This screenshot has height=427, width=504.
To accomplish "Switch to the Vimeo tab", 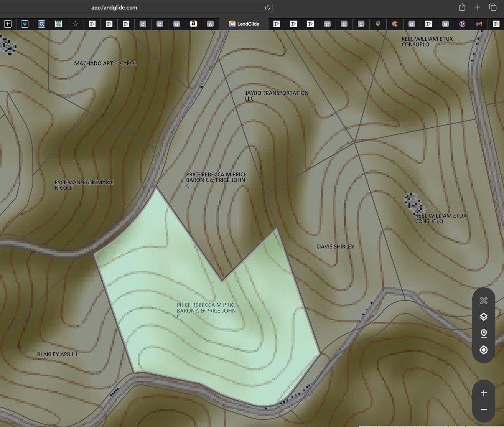I will (x=25, y=24).
